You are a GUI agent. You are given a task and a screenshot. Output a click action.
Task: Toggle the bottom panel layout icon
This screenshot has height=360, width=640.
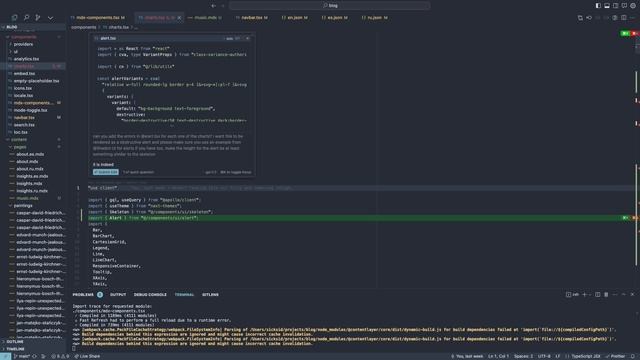click(x=607, y=5)
